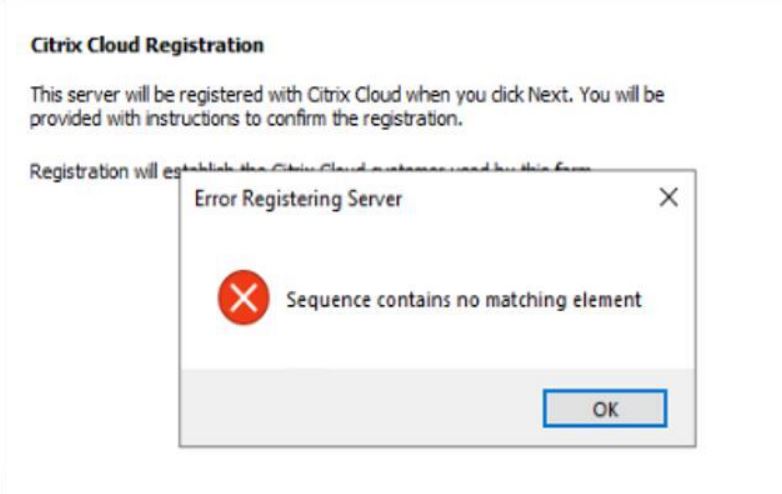Screen dimensions: 782x494
Task: Click the provided with instructions text line
Action: [246, 119]
